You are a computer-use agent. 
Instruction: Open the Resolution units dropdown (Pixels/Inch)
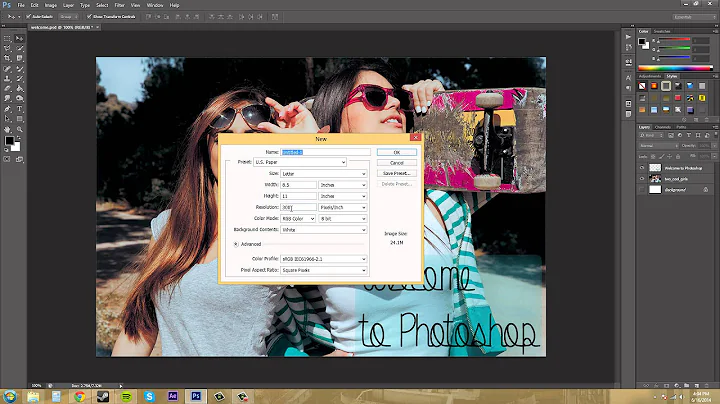[x=343, y=208]
